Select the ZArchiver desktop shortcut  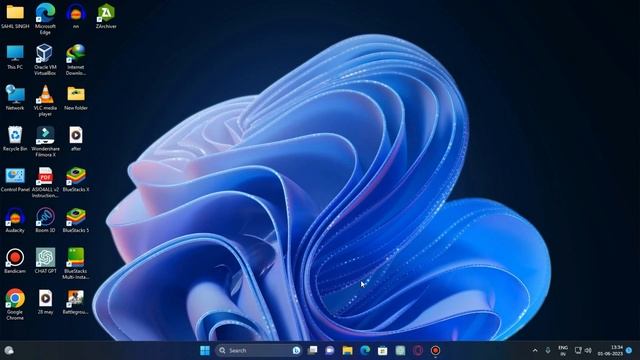(106, 16)
